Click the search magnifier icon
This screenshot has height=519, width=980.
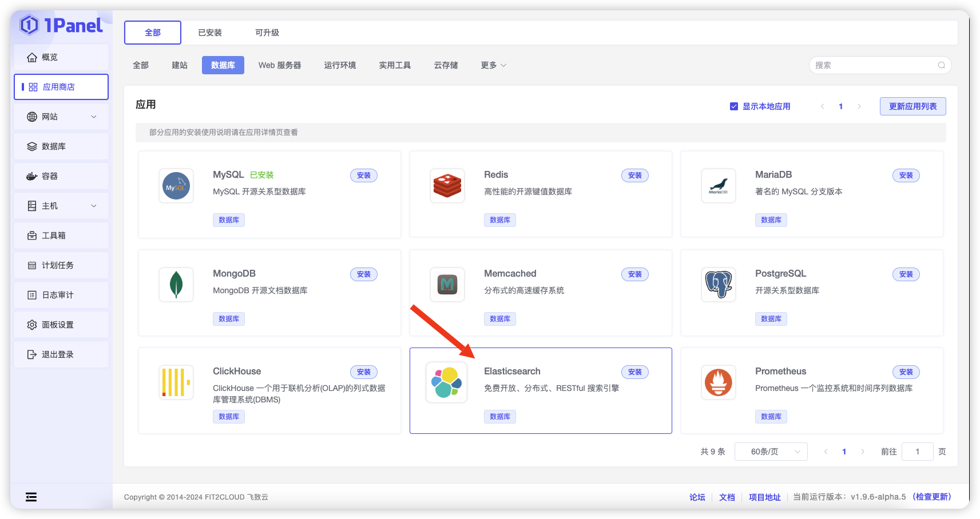pos(941,65)
